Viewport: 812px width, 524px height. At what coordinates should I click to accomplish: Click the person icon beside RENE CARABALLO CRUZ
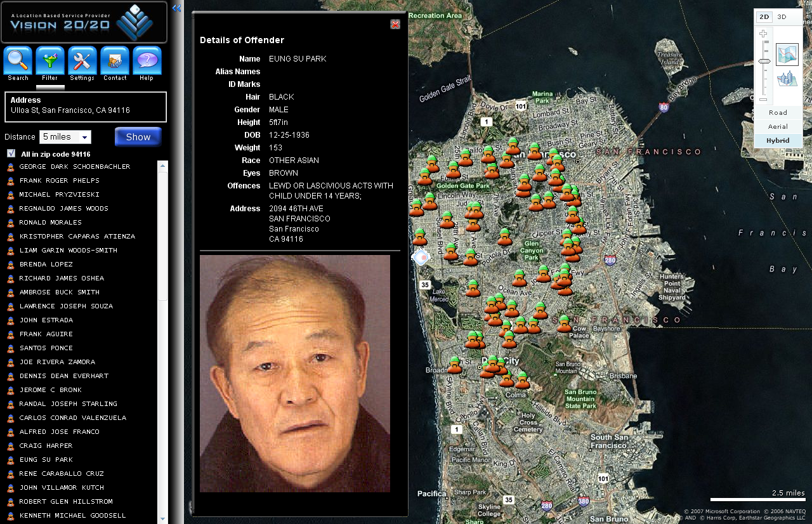[x=11, y=474]
